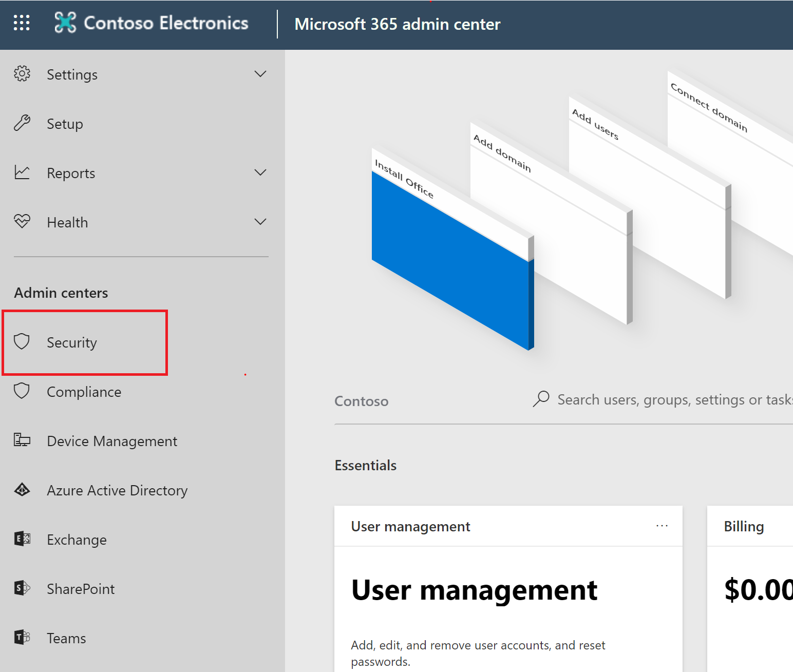Click the Reports chart icon
This screenshot has width=793, height=672.
(22, 172)
